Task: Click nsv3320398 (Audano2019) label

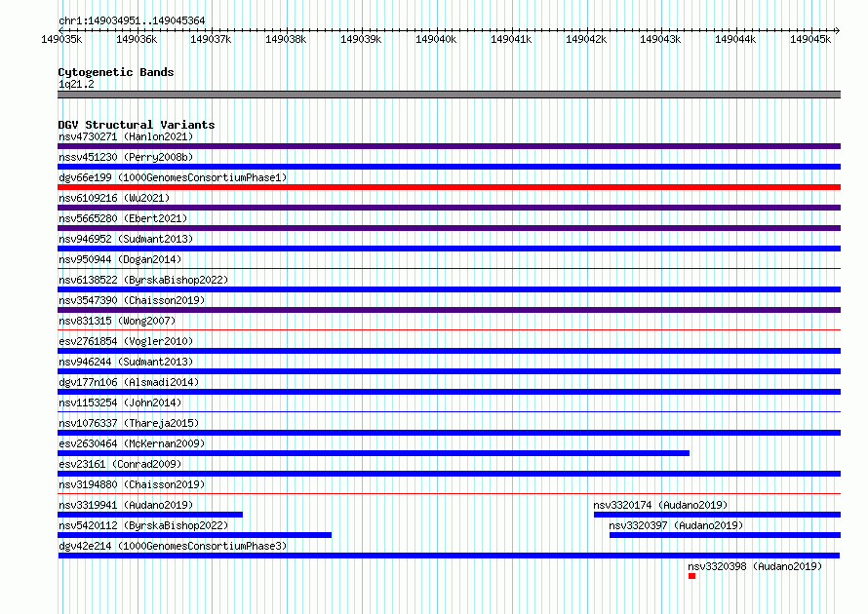Action: (x=755, y=566)
